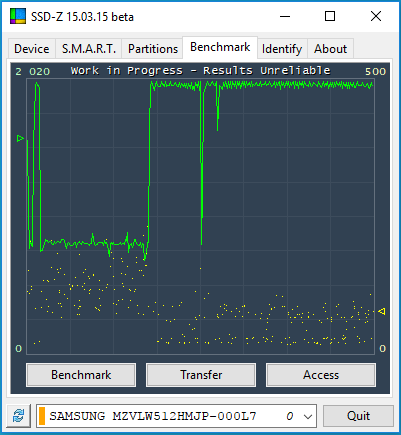Show the About tab
The width and height of the screenshot is (401, 435).
[330, 49]
